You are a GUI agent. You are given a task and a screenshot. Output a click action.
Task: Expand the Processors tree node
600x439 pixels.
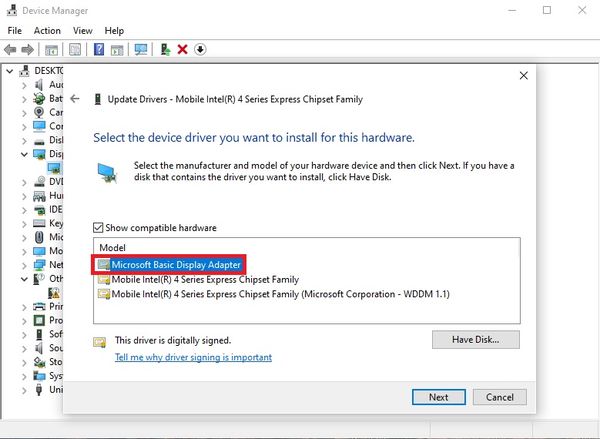24,321
